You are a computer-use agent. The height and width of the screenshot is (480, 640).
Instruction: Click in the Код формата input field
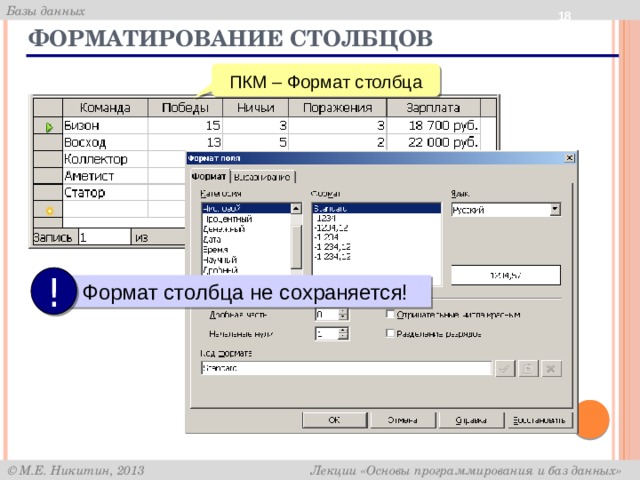point(346,368)
